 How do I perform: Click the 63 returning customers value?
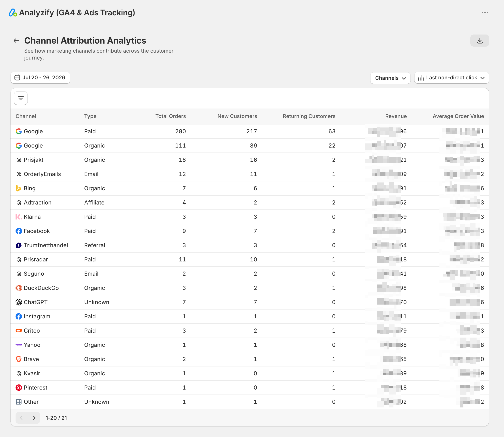[x=332, y=131]
